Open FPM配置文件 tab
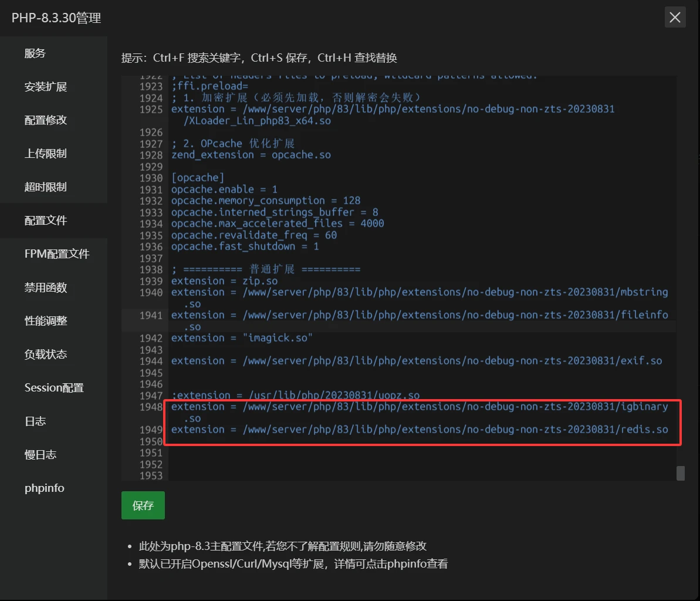Screen dimensions: 700x601 (57, 254)
